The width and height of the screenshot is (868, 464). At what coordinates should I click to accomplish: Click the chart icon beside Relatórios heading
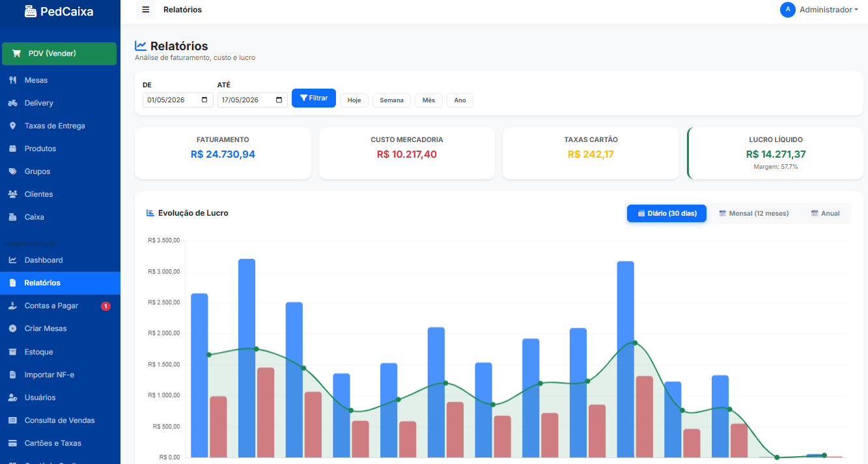141,46
